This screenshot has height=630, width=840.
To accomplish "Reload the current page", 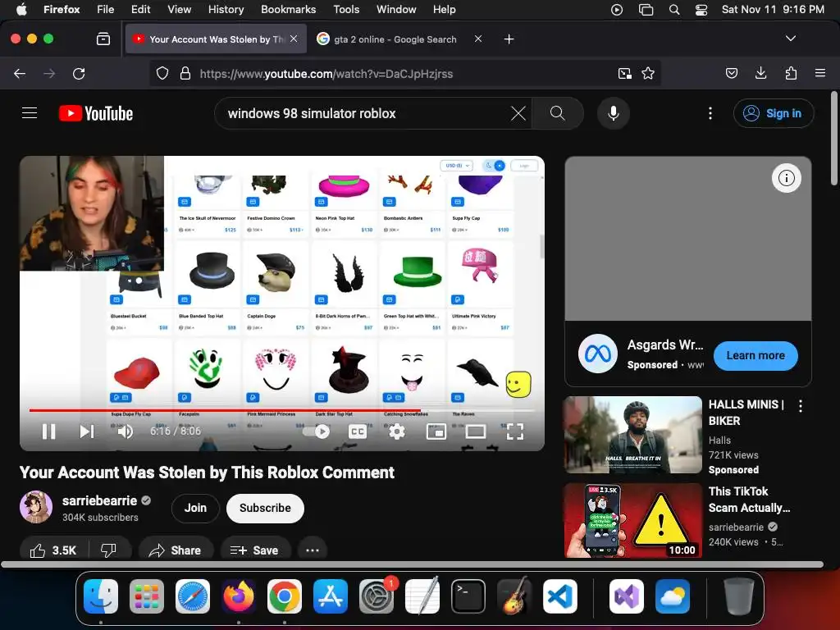I will [79, 73].
